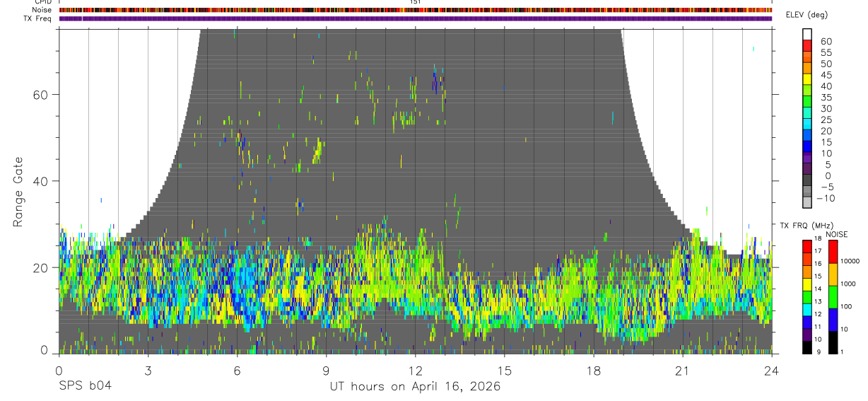Click the x-axis tick label '15'
Screen dimensions: 868x401
tap(504, 371)
